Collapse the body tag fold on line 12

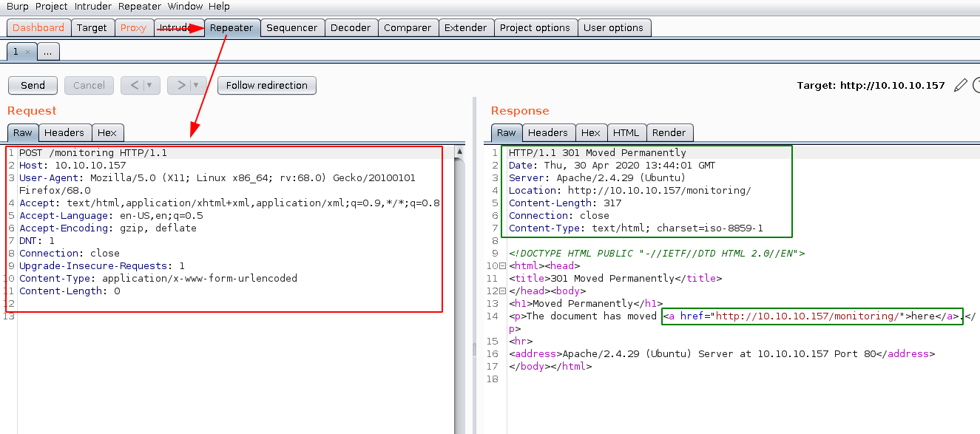click(502, 291)
